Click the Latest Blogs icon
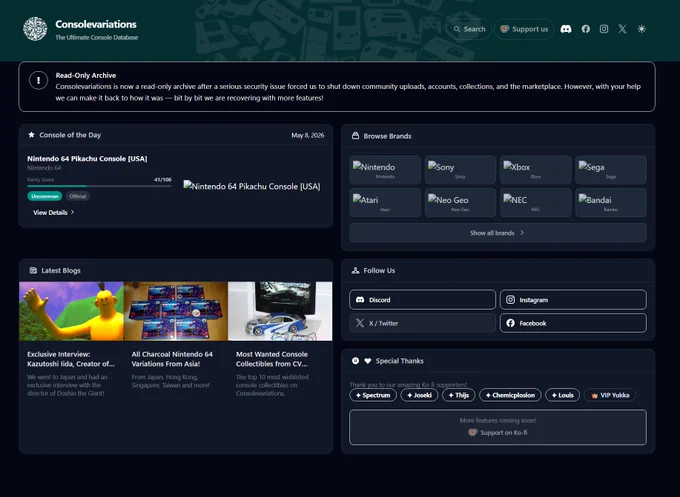This screenshot has height=497, width=680. (x=33, y=270)
